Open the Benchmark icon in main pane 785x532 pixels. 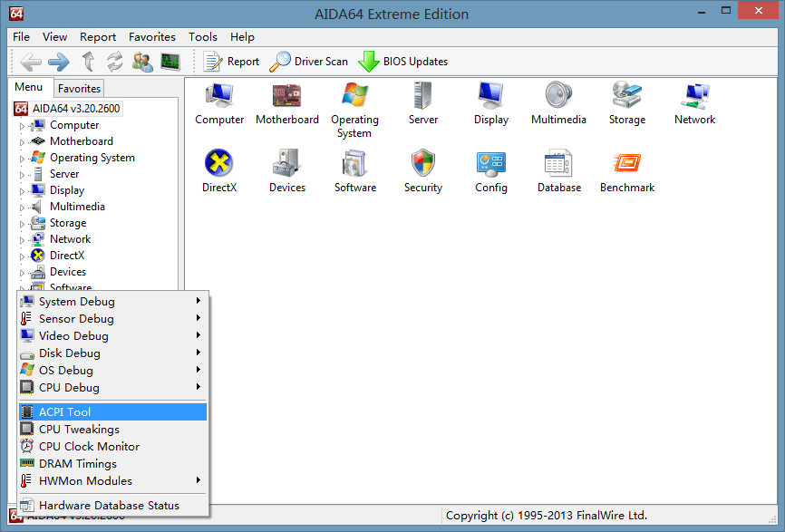click(626, 163)
